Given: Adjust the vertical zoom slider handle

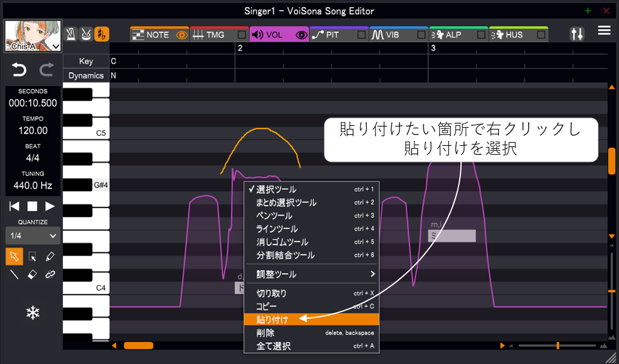Looking at the screenshot, I should pos(612,291).
